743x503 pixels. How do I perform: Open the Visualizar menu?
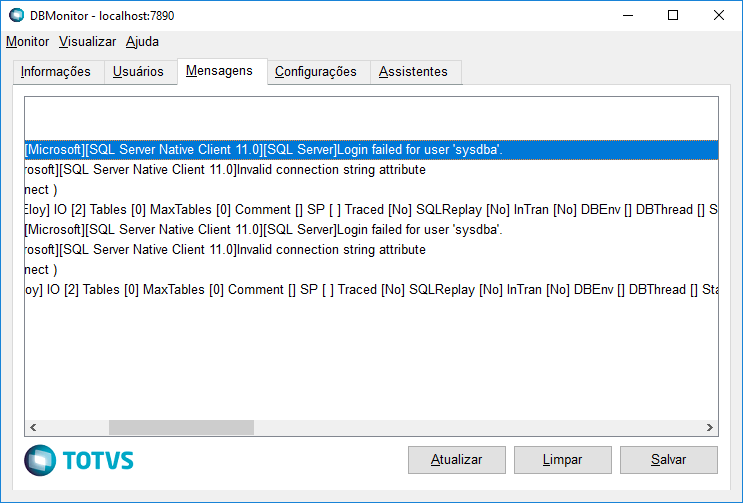point(87,42)
